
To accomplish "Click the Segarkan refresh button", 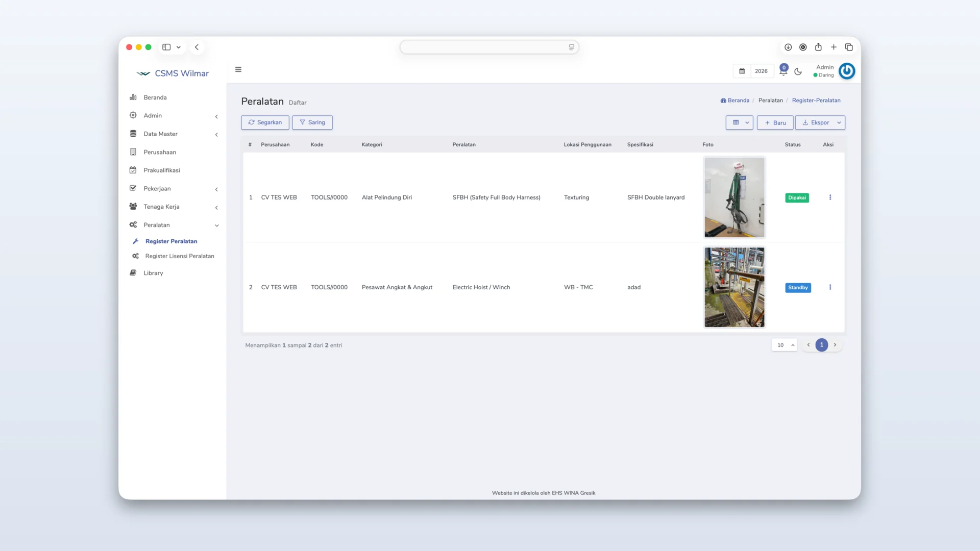I will 265,122.
